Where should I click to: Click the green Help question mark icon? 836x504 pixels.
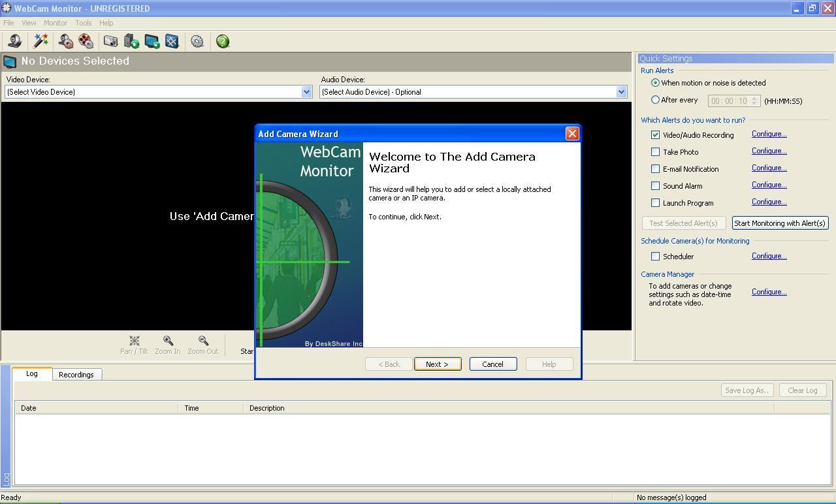point(221,41)
